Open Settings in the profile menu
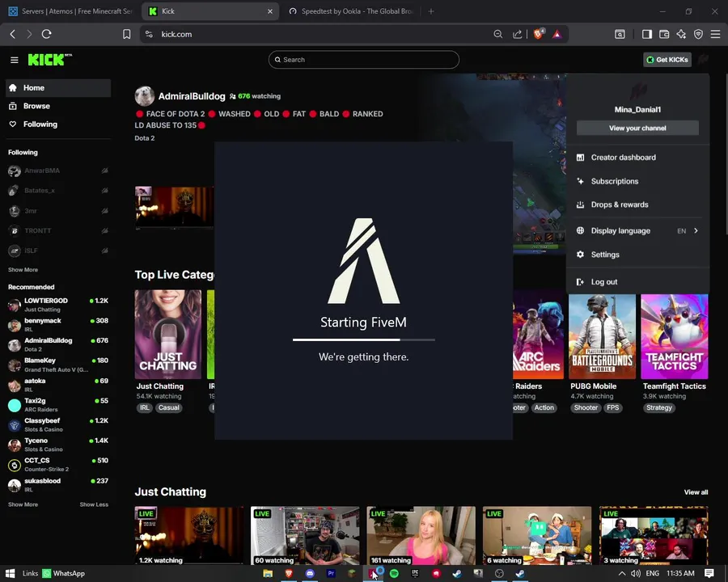This screenshot has width=728, height=582. coord(638,255)
